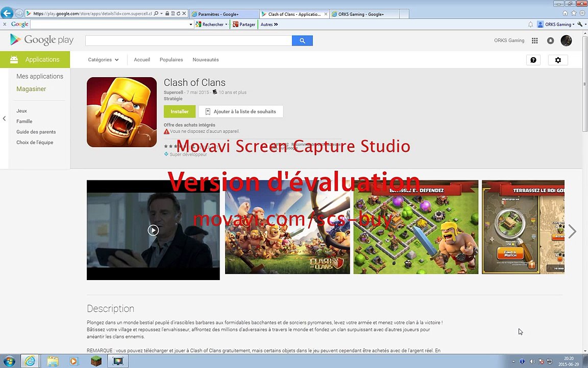Open the ORKS Gaming profile avatar
This screenshot has height=368, width=588.
coord(566,40)
